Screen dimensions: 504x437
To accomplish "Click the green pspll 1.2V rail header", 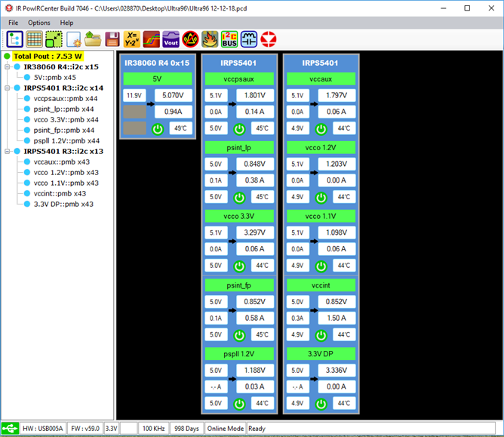I will point(239,354).
